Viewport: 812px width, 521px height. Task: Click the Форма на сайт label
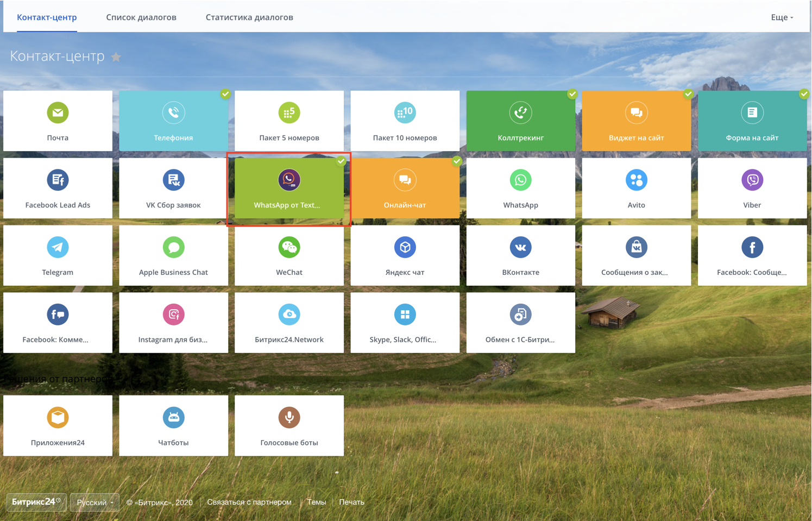click(x=752, y=138)
